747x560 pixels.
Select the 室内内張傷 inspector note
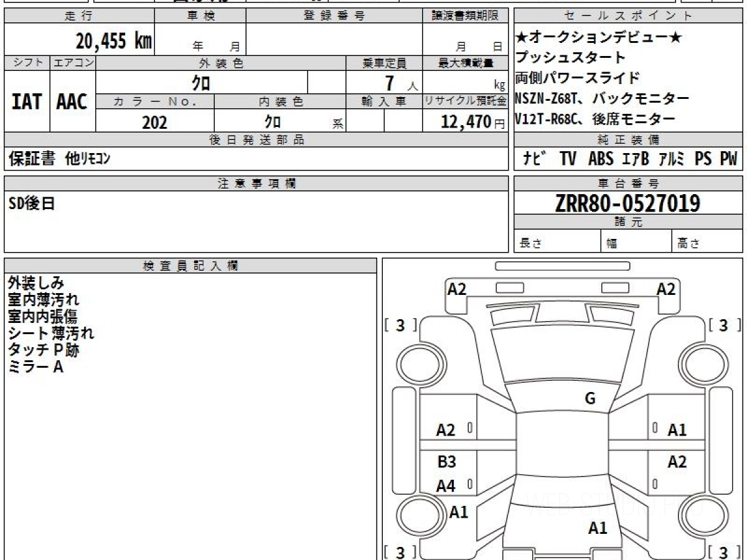(43, 317)
